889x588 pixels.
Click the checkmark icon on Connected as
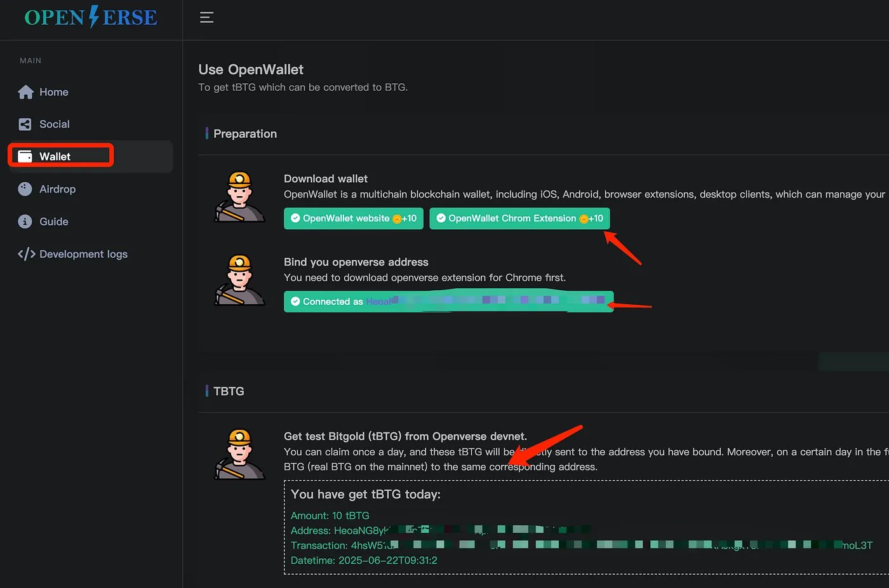tap(295, 302)
